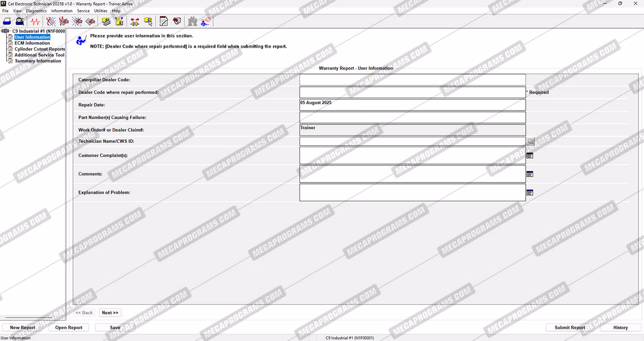Image resolution: width=644 pixels, height=341 pixels.
Task: Focus the Caterpillar Dealer Code field
Action: [x=413, y=80]
